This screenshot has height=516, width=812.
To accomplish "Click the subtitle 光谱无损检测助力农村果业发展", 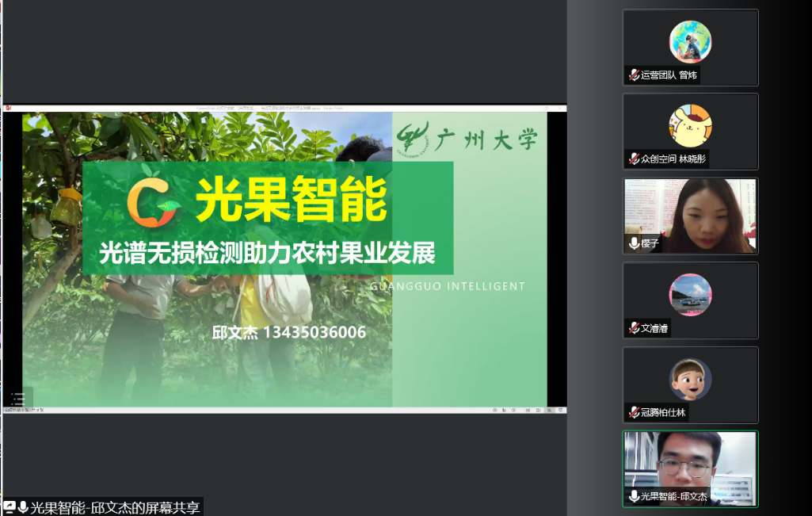I will [267, 254].
